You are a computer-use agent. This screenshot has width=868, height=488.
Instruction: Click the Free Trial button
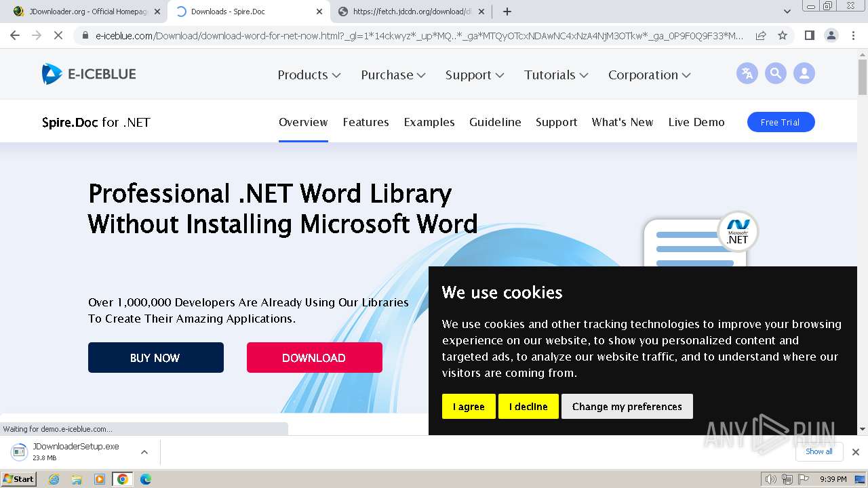[781, 122]
